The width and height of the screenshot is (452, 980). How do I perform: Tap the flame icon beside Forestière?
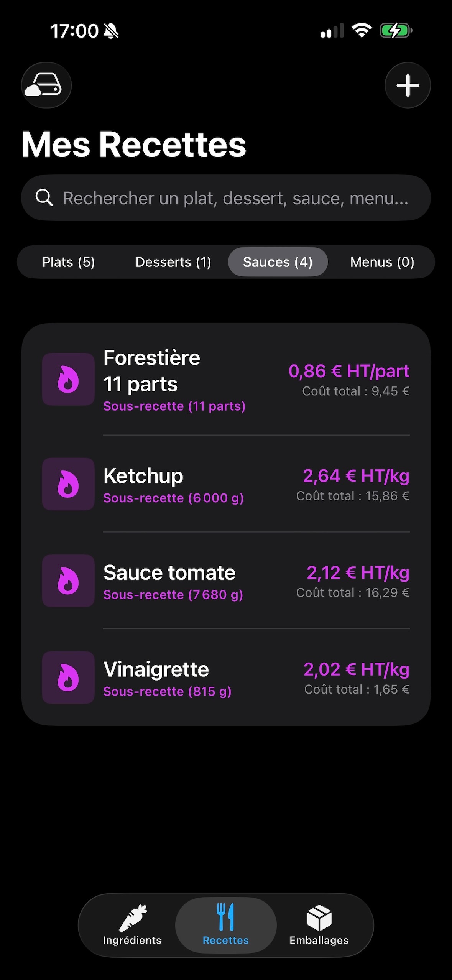(x=68, y=379)
